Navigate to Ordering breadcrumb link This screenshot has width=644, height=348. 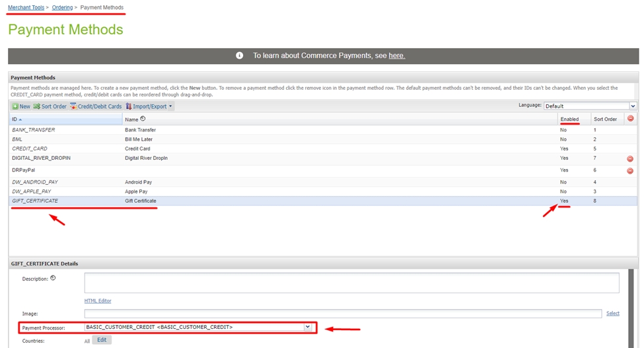point(62,7)
